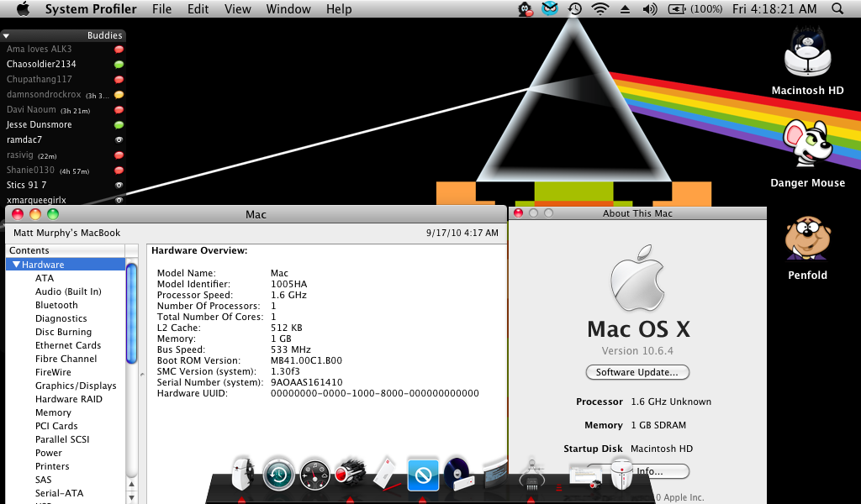This screenshot has height=504, width=861.
Task: Click the status icon beside Stics 91 7
Action: (119, 186)
